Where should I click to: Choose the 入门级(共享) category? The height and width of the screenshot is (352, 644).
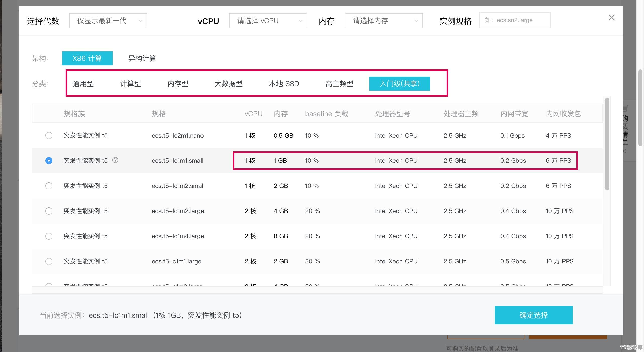click(x=400, y=84)
